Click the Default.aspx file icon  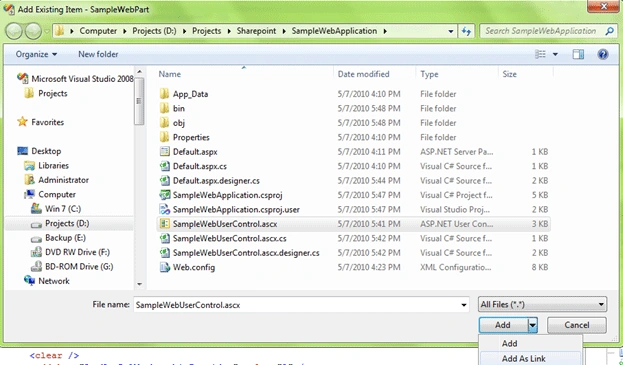point(164,152)
